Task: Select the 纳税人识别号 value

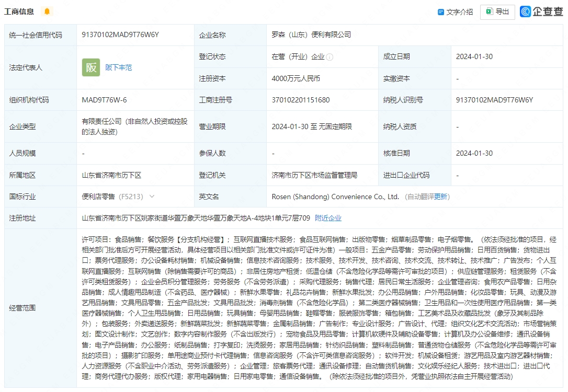Action: click(494, 100)
